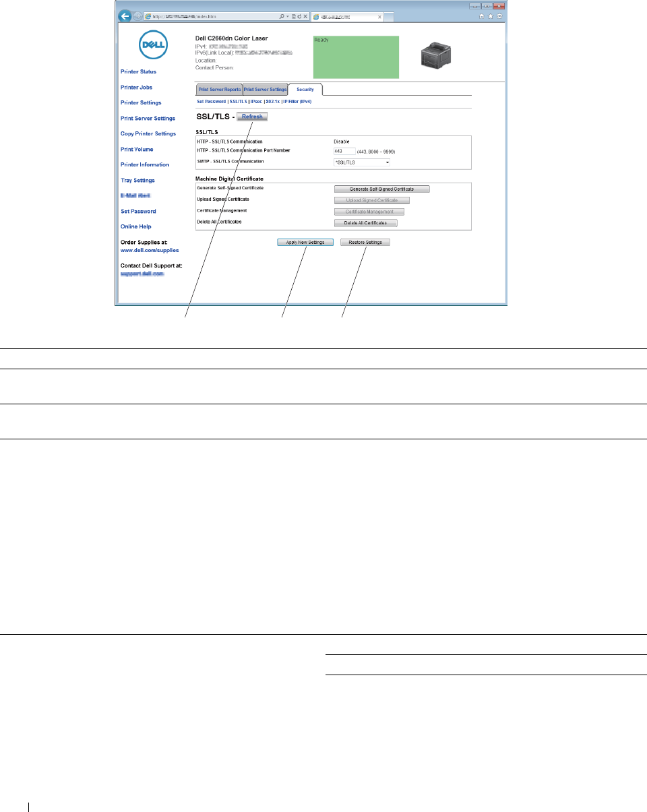This screenshot has height=812, width=647.
Task: Open Set Password in the left sidebar
Action: click(x=138, y=211)
